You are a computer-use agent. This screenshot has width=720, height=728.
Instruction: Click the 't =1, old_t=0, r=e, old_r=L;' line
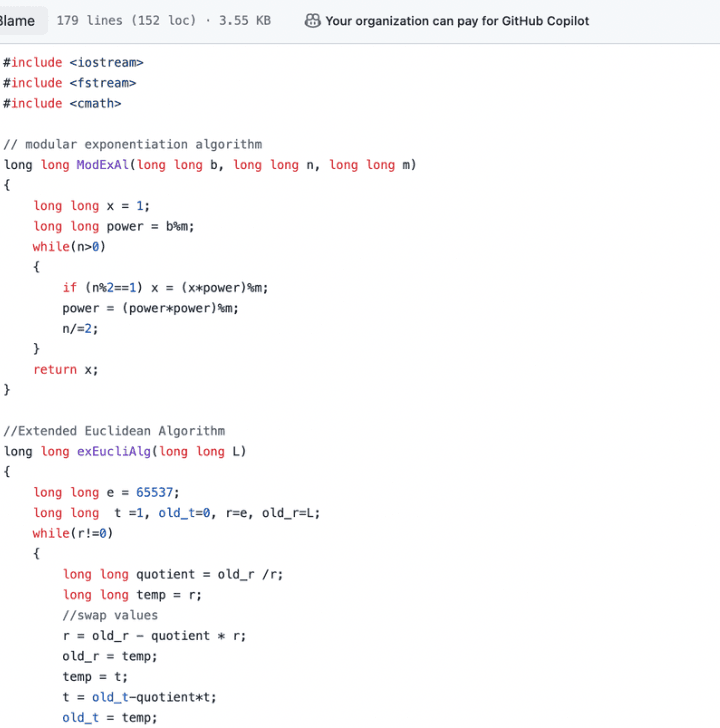[176, 513]
